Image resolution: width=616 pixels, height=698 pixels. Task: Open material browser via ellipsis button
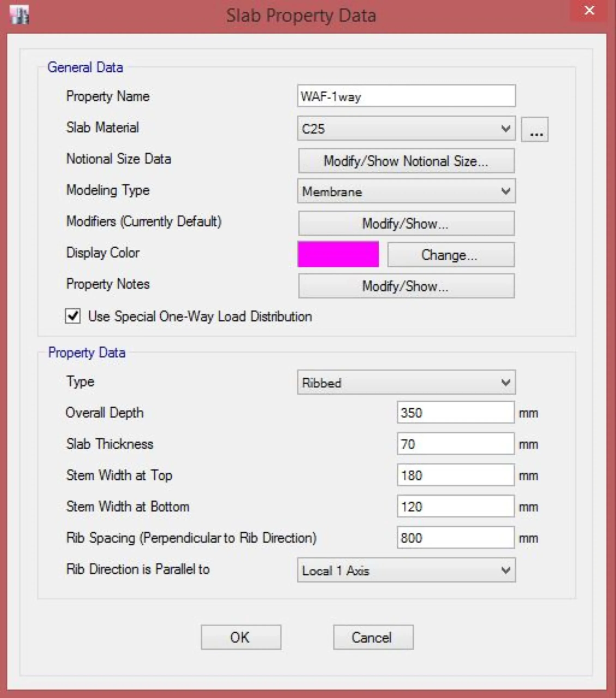click(535, 130)
